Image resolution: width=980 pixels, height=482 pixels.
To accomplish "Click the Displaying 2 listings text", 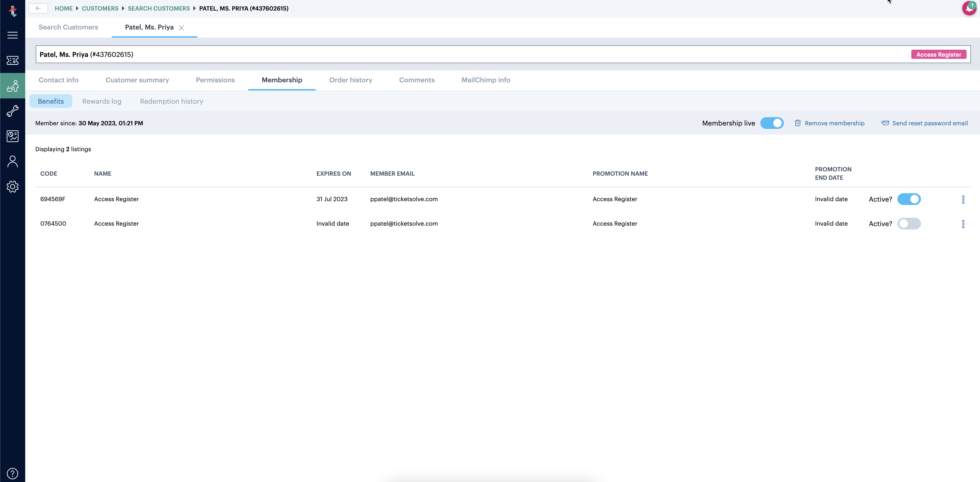I will (63, 149).
